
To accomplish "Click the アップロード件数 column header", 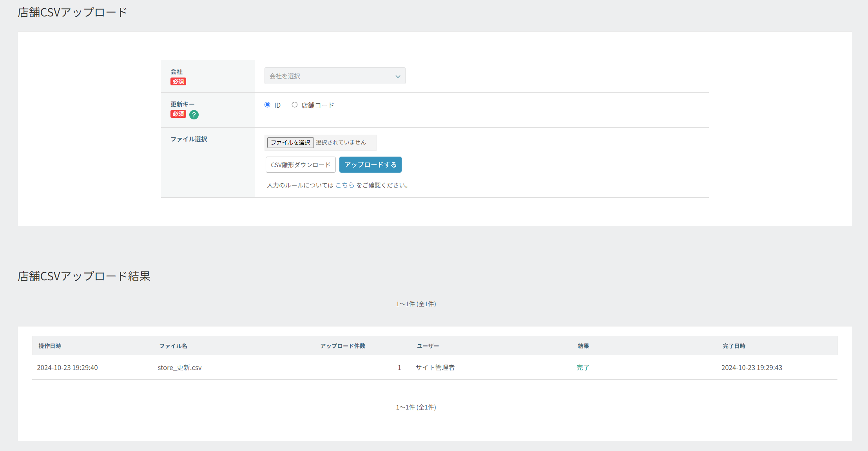I will click(342, 346).
